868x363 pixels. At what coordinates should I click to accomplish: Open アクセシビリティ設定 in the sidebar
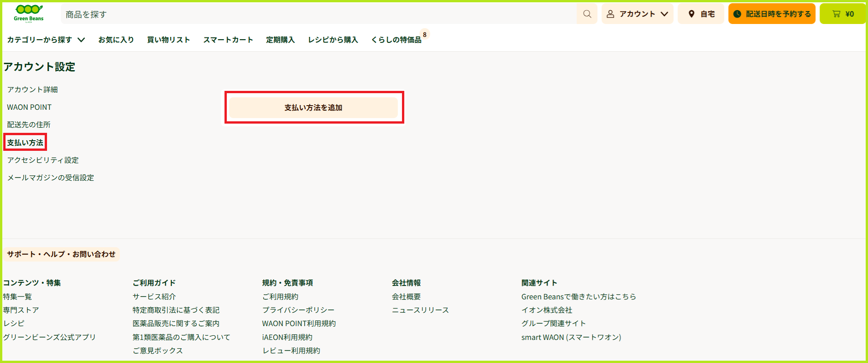[x=43, y=160]
